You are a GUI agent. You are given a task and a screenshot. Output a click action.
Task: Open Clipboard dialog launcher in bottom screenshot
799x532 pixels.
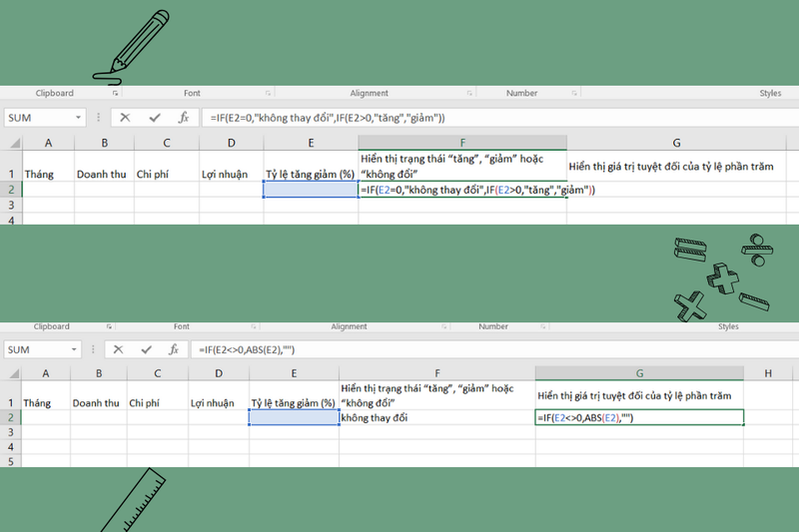(109, 326)
